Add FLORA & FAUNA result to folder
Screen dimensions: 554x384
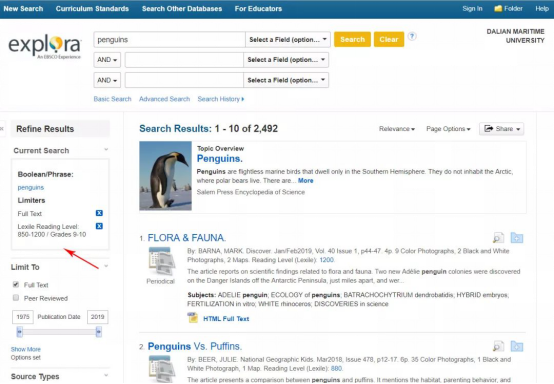point(517,238)
